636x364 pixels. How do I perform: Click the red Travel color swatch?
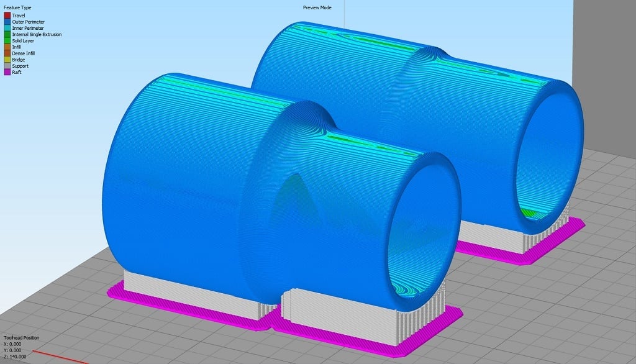pos(7,16)
